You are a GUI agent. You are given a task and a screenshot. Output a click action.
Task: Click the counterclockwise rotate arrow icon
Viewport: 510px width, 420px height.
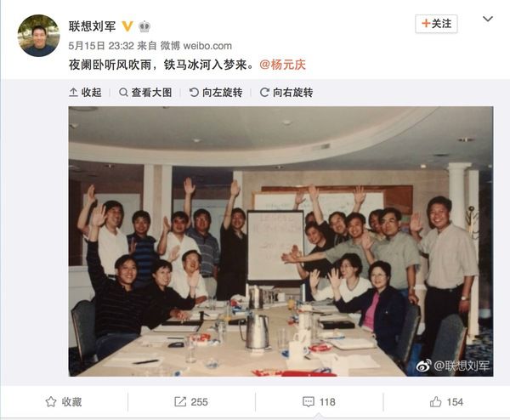coord(194,93)
